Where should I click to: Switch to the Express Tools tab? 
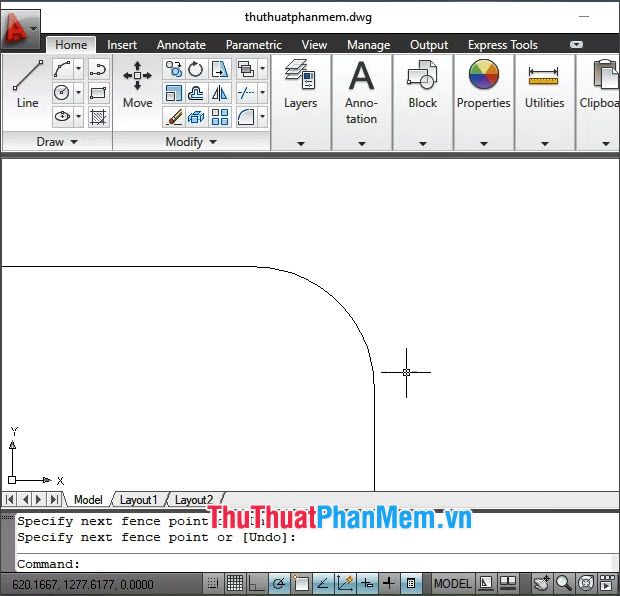[x=503, y=45]
